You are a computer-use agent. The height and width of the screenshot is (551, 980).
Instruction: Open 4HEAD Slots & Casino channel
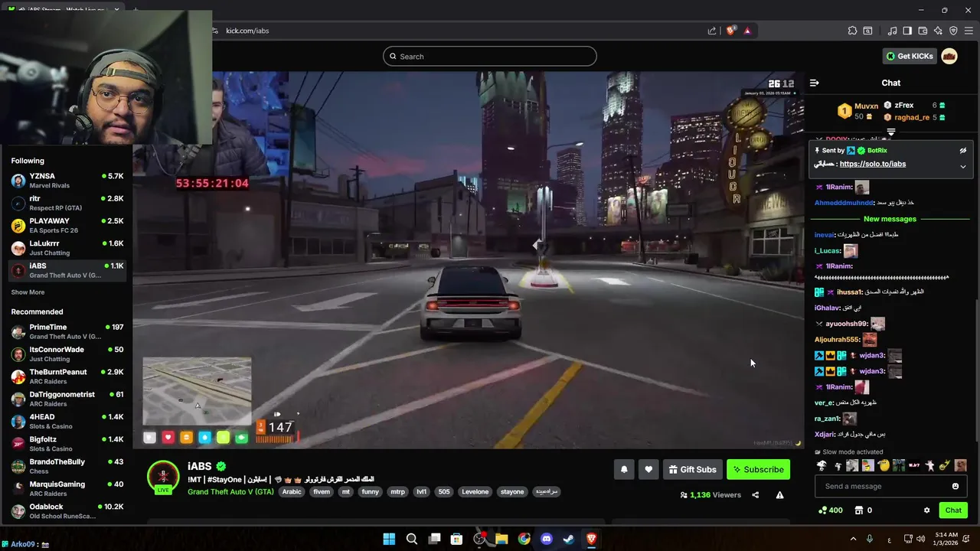(x=67, y=421)
